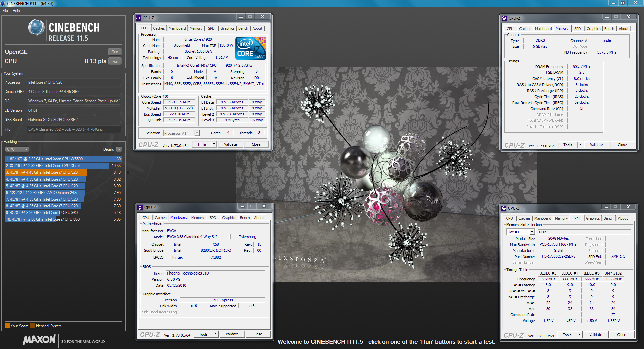Restore down the Cinebench window

(622, 3)
